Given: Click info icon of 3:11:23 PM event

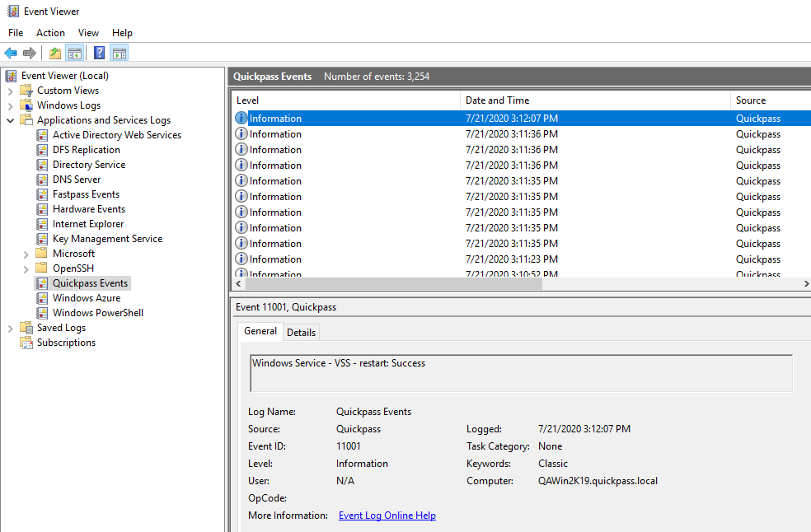Looking at the screenshot, I should tap(241, 259).
